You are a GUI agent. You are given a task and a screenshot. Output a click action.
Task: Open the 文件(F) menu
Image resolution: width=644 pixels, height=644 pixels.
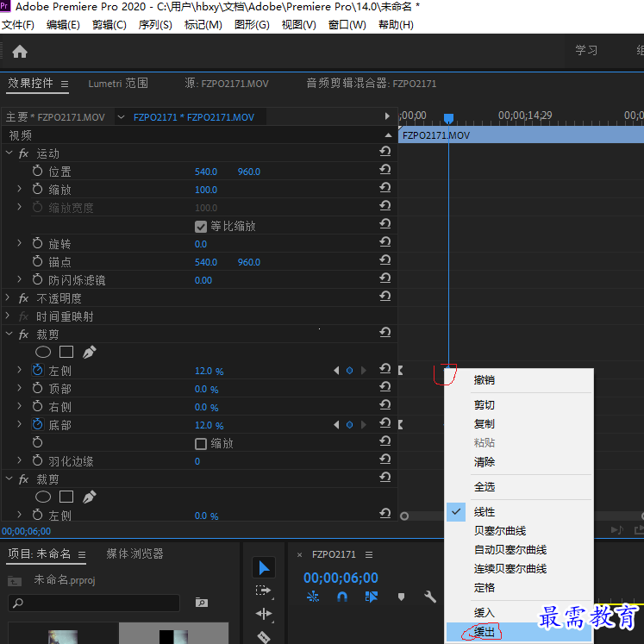[x=17, y=25]
